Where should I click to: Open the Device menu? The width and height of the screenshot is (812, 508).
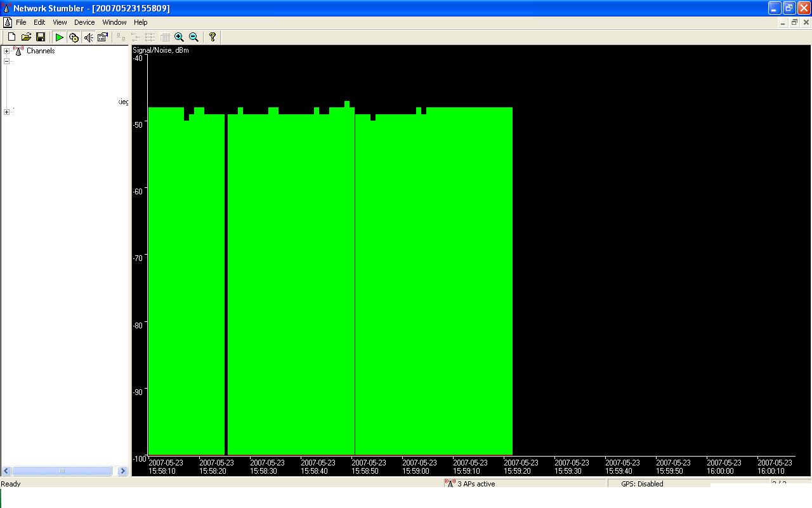click(84, 22)
